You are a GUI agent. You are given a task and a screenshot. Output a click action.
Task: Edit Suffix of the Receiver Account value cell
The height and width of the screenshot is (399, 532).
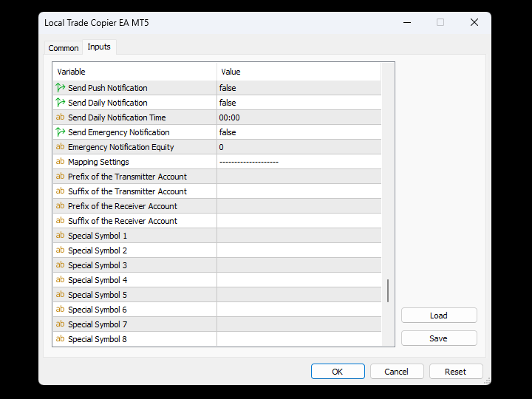click(x=299, y=220)
